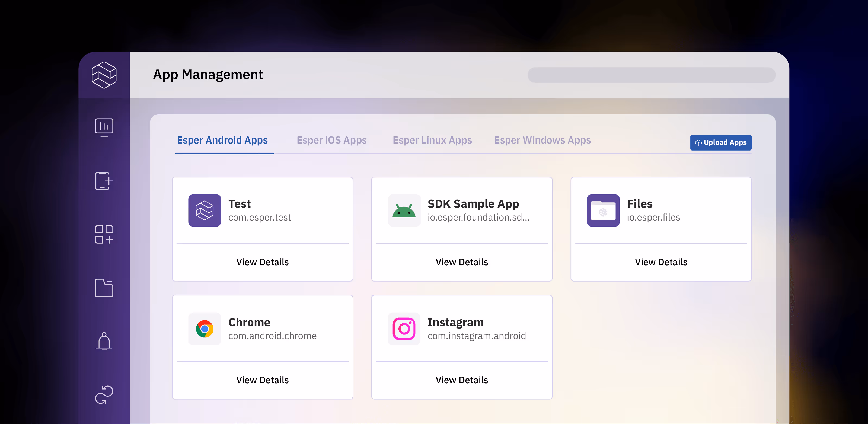View Details for Instagram app

(462, 380)
